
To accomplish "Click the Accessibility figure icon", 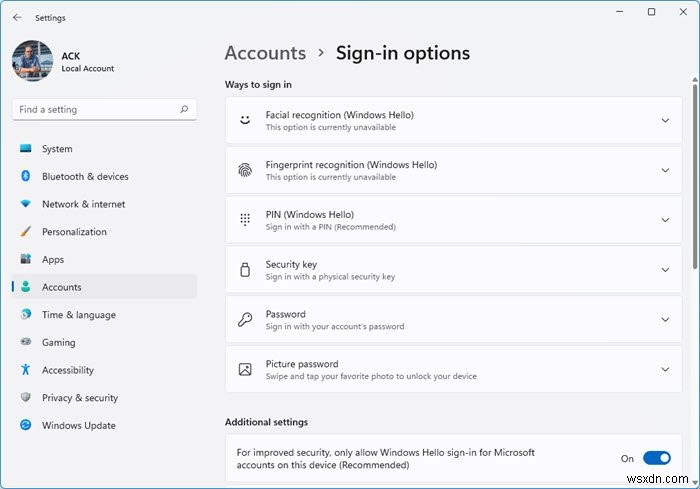I will tap(26, 370).
